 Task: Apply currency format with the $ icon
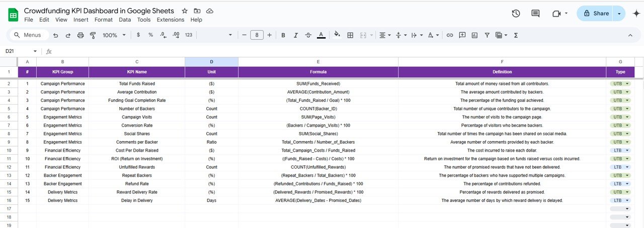point(138,35)
